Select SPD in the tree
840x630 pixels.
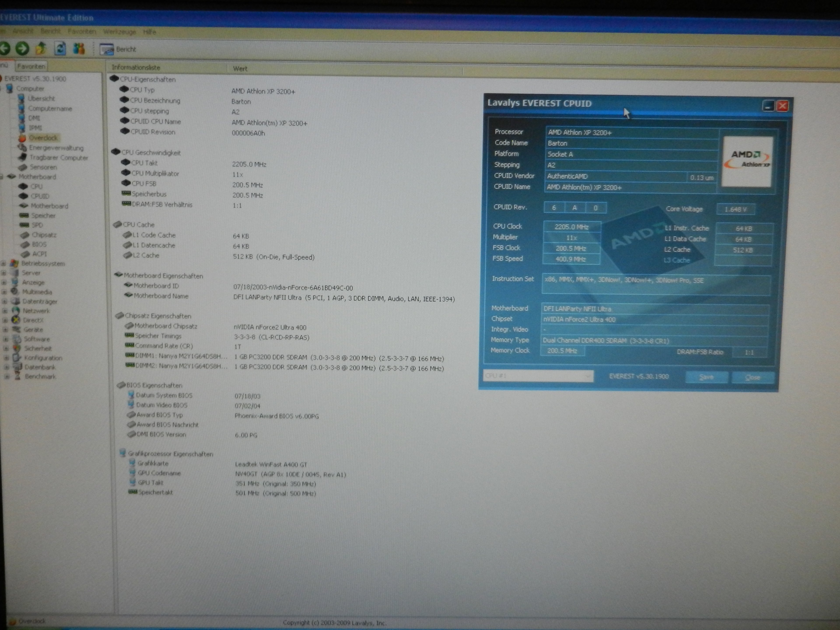37,225
